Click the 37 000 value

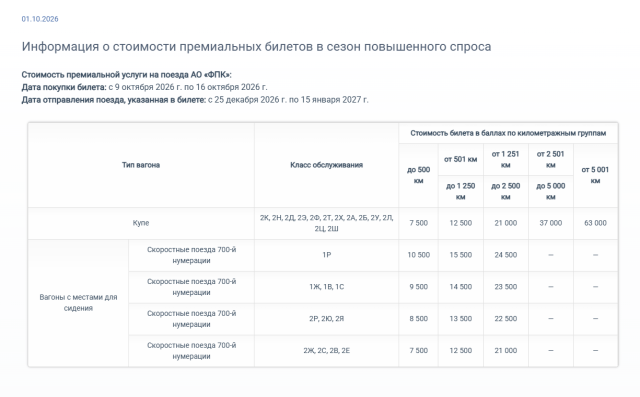tap(551, 223)
